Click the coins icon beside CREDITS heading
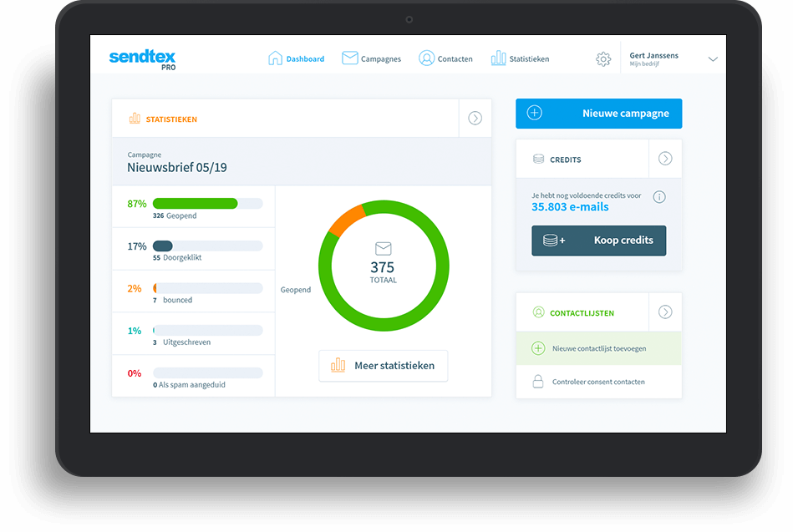This screenshot has height=532, width=793. [539, 160]
